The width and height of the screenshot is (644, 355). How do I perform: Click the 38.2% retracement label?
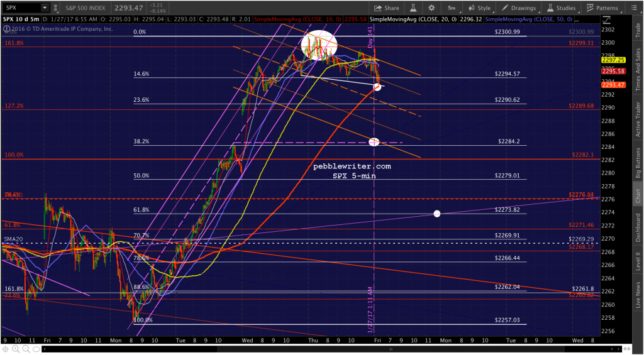[x=142, y=141]
